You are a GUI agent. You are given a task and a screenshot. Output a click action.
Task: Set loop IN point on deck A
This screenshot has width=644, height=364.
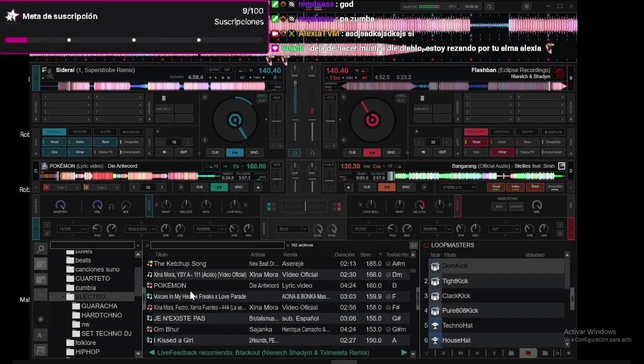tap(164, 152)
